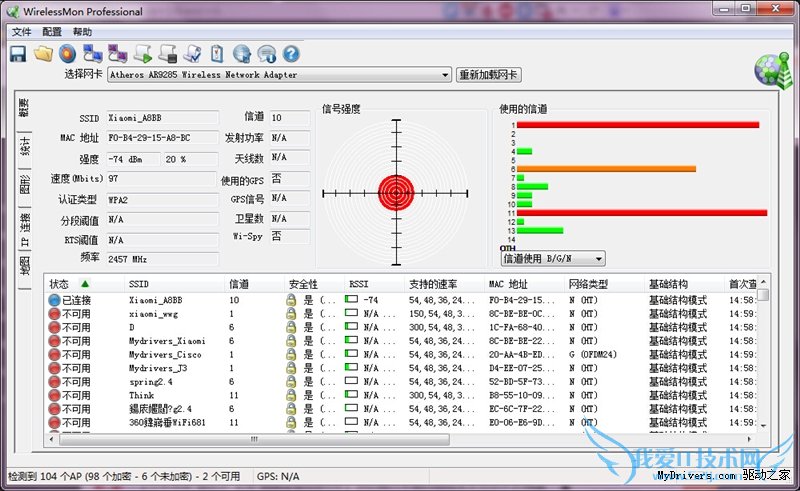Sort the list by the 安全性 column header
Viewport: 800px width, 491px height.
tap(314, 284)
